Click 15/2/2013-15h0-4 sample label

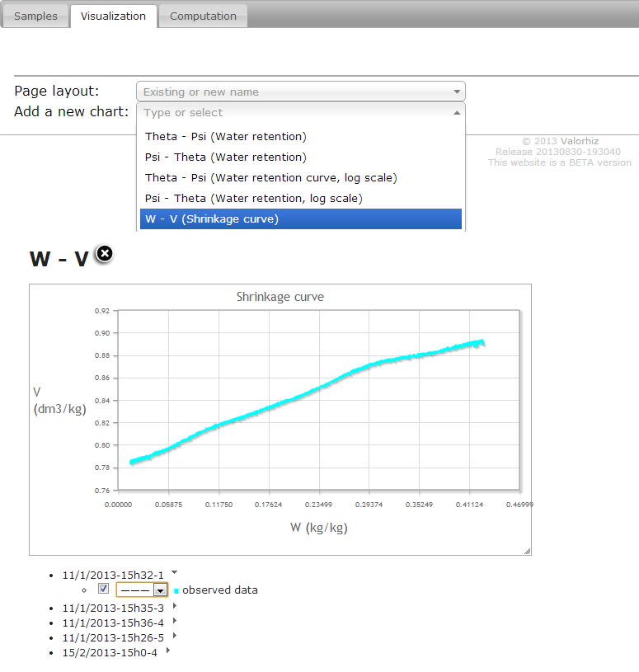tap(110, 653)
